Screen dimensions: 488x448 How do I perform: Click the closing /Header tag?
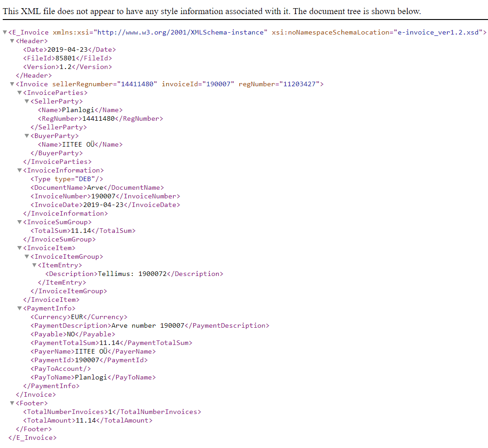34,76
